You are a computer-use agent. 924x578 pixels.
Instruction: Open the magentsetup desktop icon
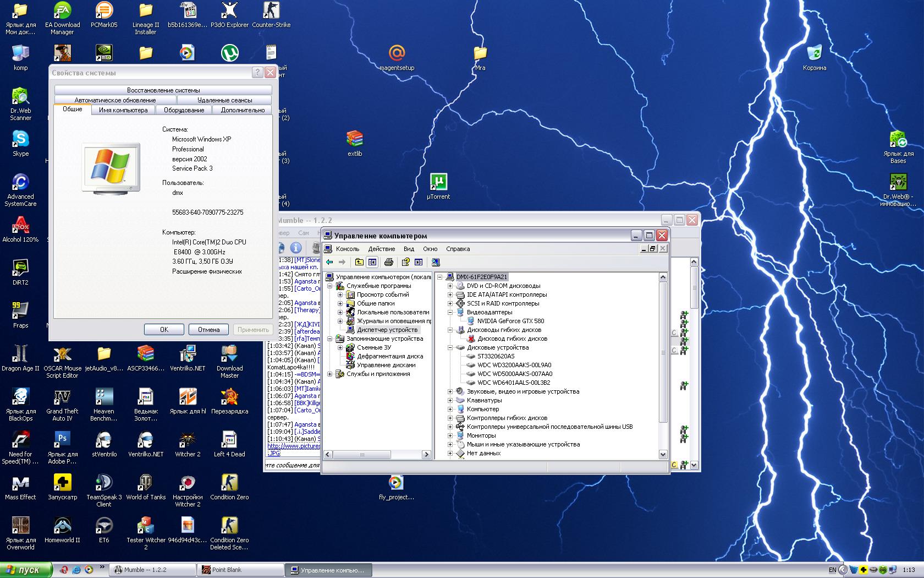coord(397,57)
